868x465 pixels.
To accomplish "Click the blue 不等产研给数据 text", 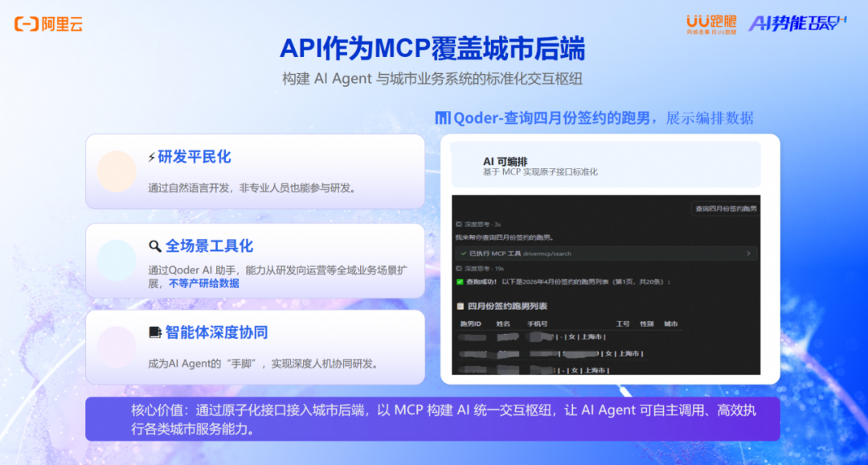I will pyautogui.click(x=203, y=284).
